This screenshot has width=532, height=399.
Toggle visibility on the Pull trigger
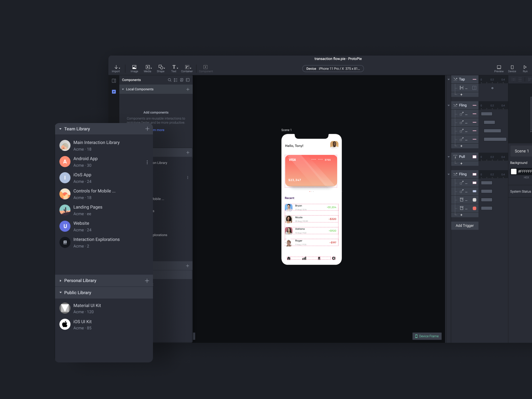tap(474, 156)
